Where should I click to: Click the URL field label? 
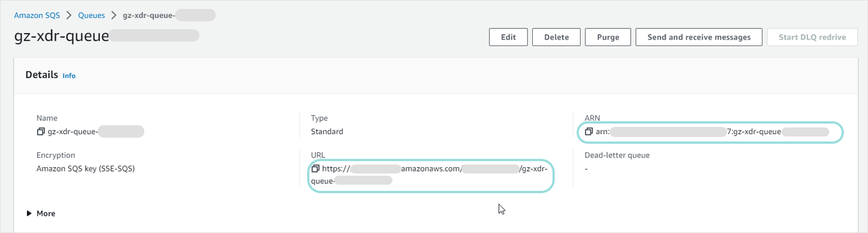tap(318, 155)
